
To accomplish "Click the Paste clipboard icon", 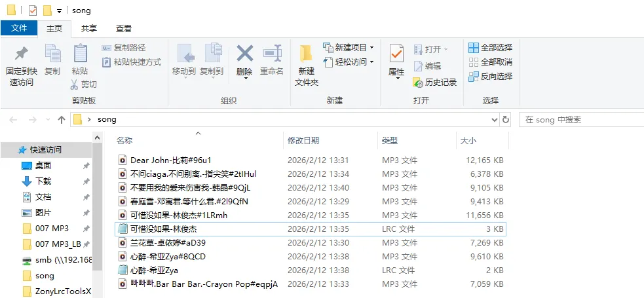I will (80, 54).
